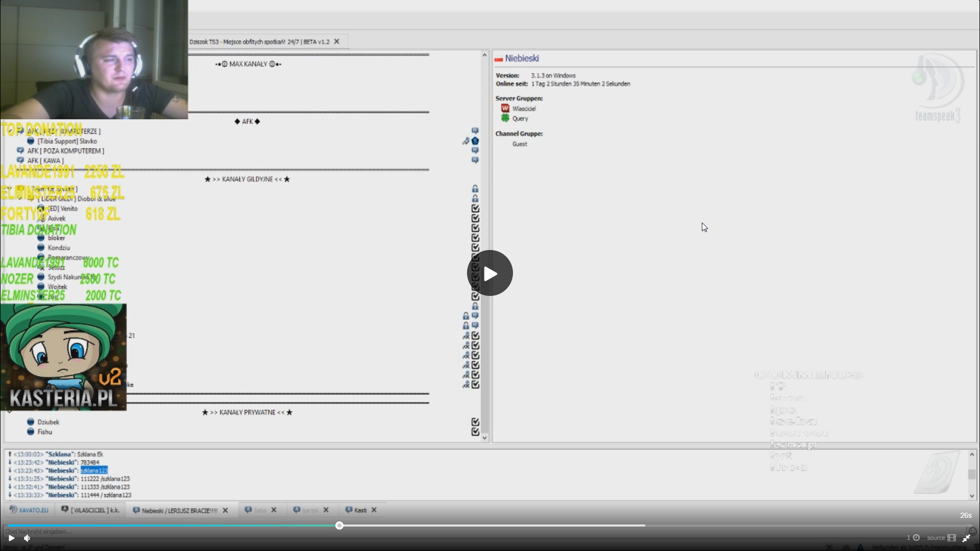This screenshot has height=551, width=980.
Task: Click the chat log scrollbar down arrow
Action: [x=972, y=496]
